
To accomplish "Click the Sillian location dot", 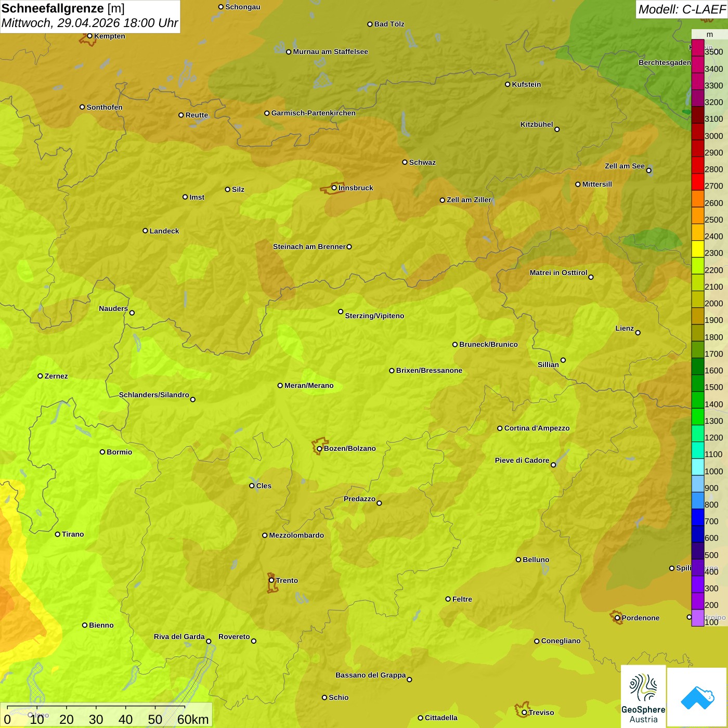I will (563, 360).
